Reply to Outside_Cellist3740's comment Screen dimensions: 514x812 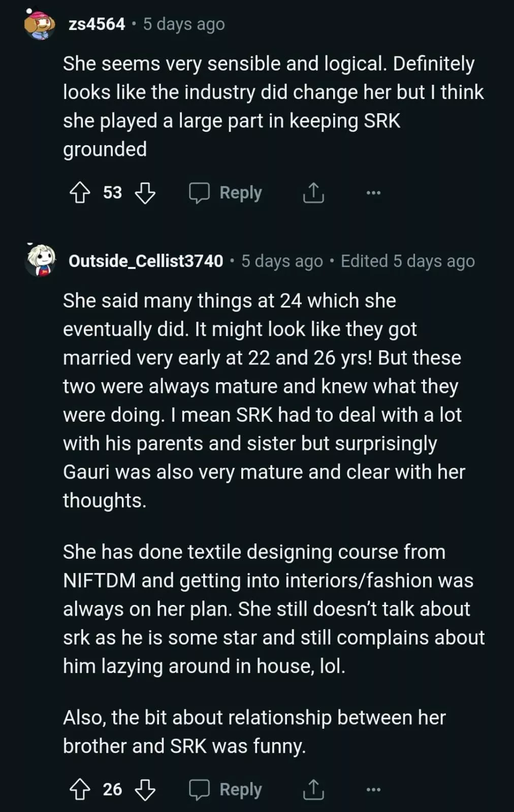point(226,790)
